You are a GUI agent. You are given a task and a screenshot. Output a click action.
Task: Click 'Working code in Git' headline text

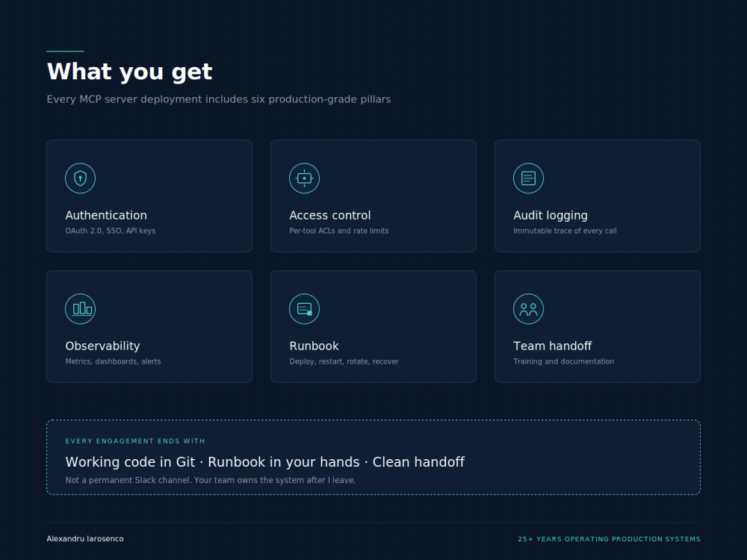point(265,462)
